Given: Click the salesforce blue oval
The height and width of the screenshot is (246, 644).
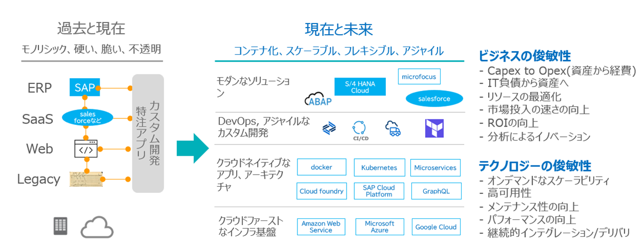Looking at the screenshot, I should click(434, 99).
